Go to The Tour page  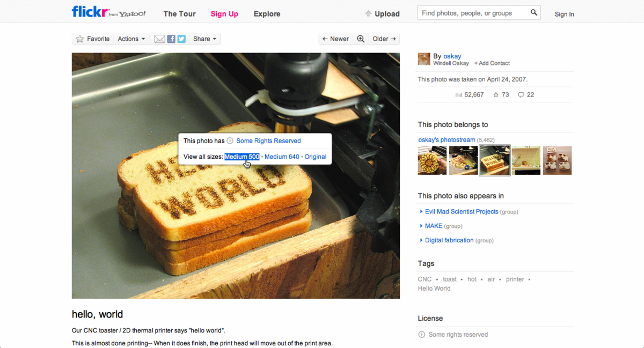[x=179, y=14]
